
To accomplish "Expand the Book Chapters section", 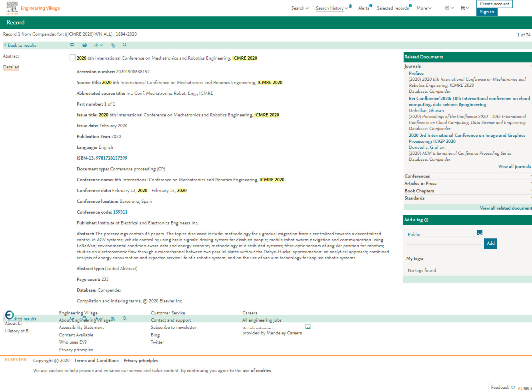I will (468, 191).
